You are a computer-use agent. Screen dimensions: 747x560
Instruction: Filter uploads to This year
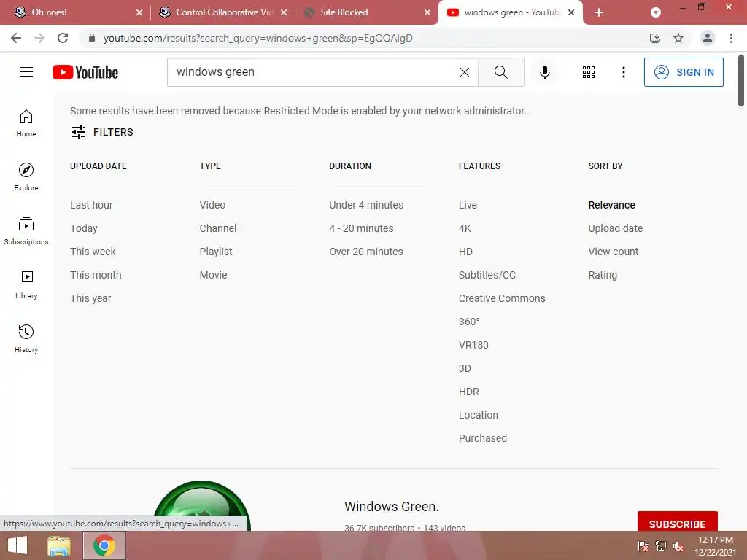(90, 298)
